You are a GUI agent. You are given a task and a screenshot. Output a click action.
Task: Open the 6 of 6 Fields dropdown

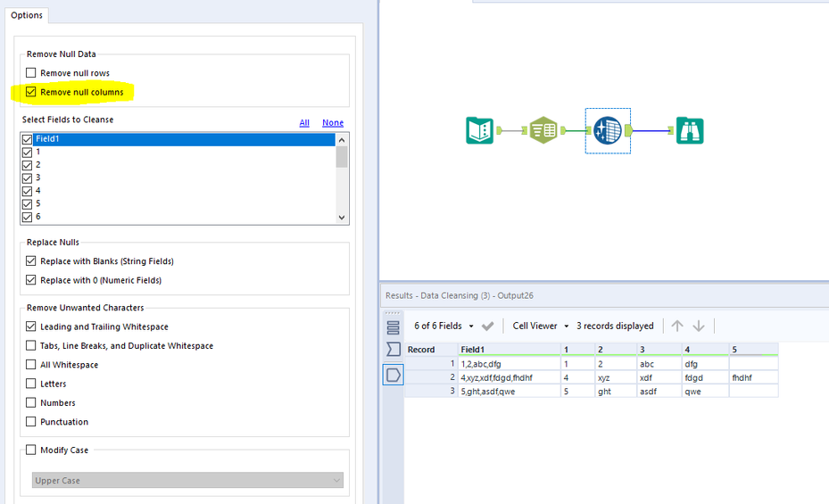click(x=444, y=326)
